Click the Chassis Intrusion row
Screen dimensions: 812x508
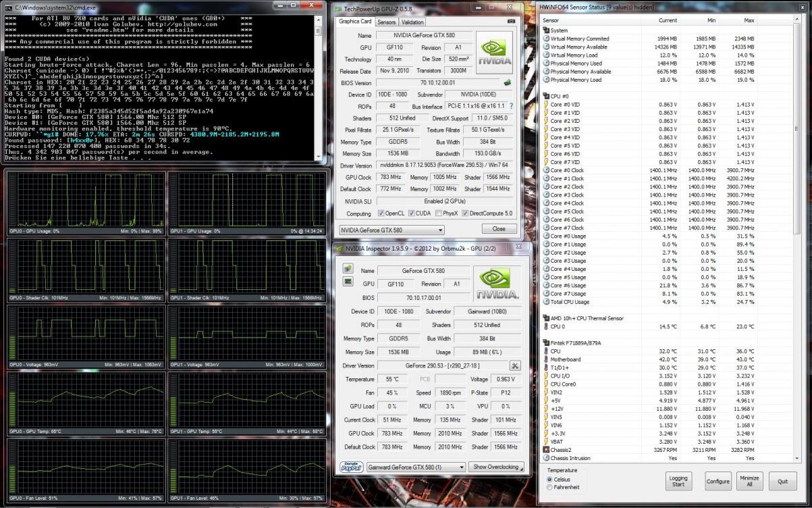[668, 457]
